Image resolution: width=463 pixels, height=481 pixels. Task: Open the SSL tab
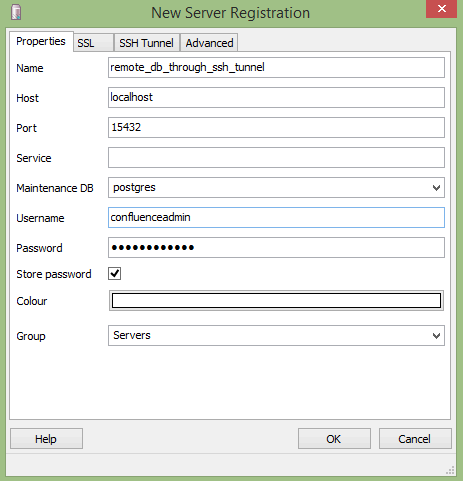[93, 43]
